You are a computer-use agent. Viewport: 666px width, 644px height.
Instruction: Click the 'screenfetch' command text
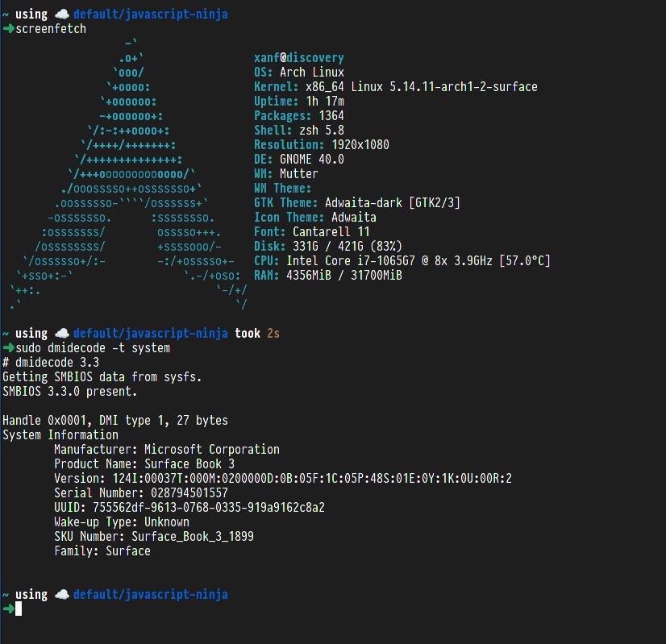[x=51, y=28]
